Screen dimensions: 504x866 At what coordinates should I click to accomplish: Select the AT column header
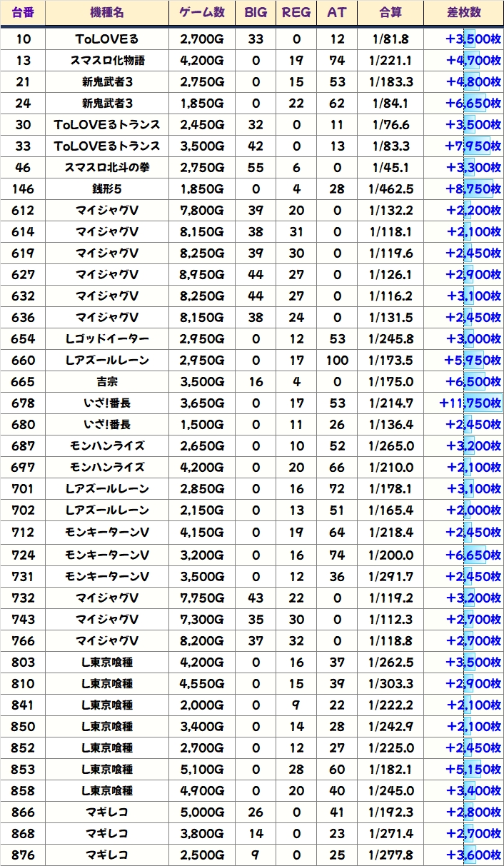tap(338, 13)
